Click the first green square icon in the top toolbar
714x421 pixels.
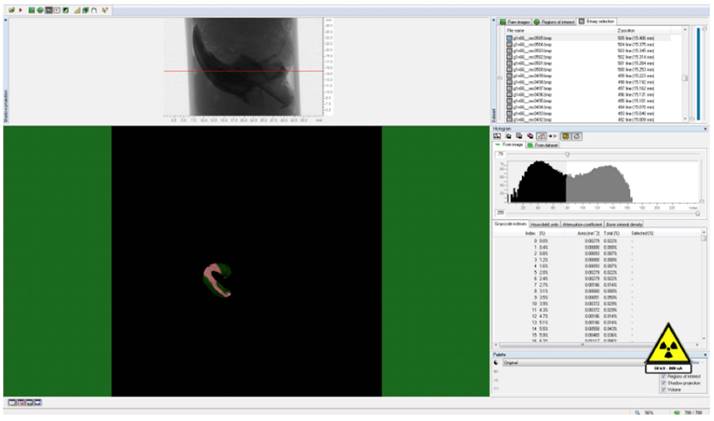click(31, 10)
